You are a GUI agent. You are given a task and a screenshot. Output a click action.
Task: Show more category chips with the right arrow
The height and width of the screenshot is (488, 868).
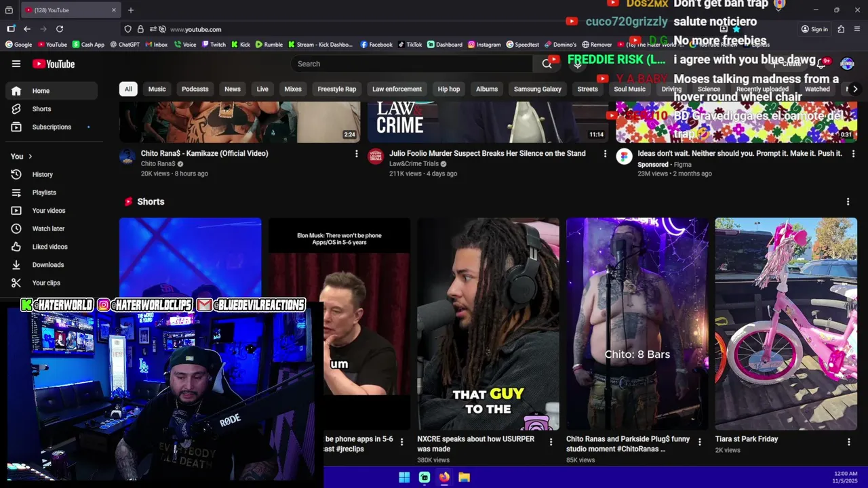(x=855, y=89)
